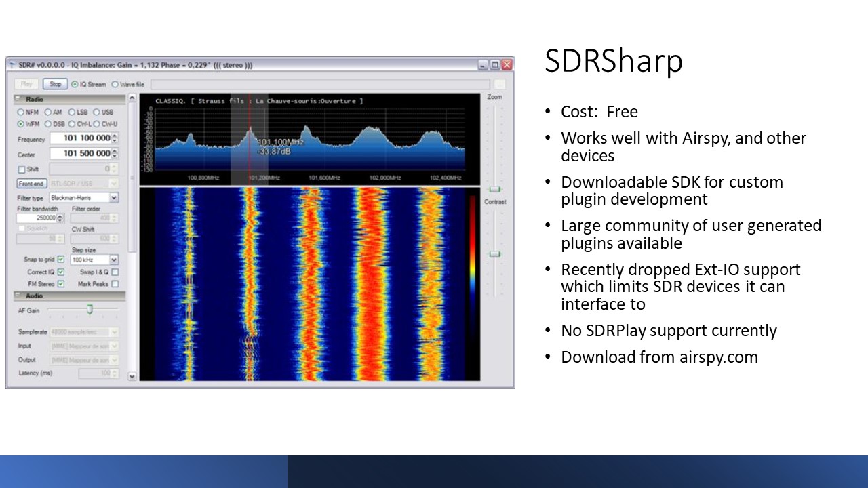Screen dimensions: 868x488
Task: Toggle the Mark Peaks checkbox
Action: (x=115, y=284)
